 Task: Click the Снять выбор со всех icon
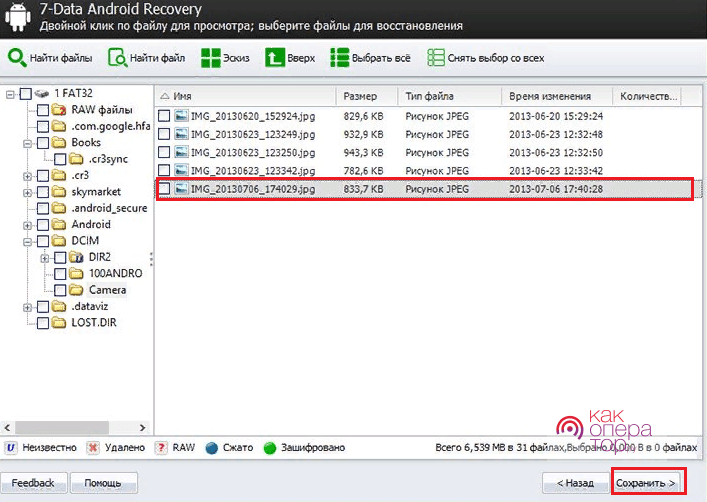[436, 58]
